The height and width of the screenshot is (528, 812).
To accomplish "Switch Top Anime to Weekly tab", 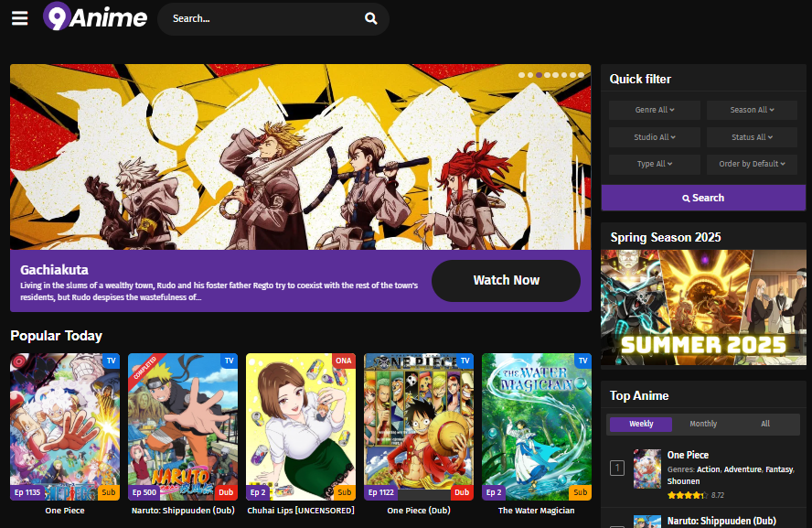I will click(x=641, y=424).
